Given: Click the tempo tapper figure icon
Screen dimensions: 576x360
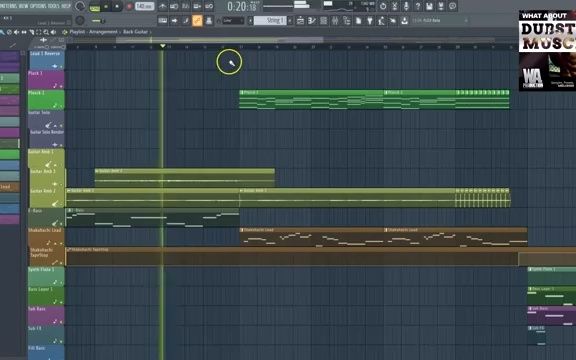Looking at the screenshot, I should click(x=382, y=21).
